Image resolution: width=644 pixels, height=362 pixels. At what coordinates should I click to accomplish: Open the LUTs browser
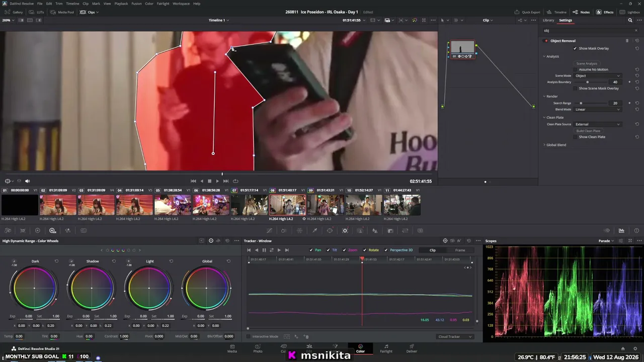point(37,12)
